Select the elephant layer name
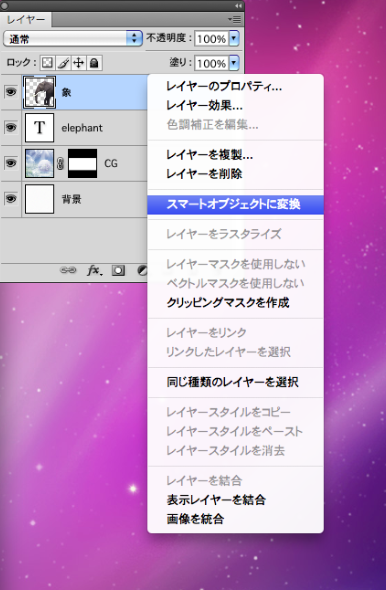The image size is (386, 590). coord(82,128)
